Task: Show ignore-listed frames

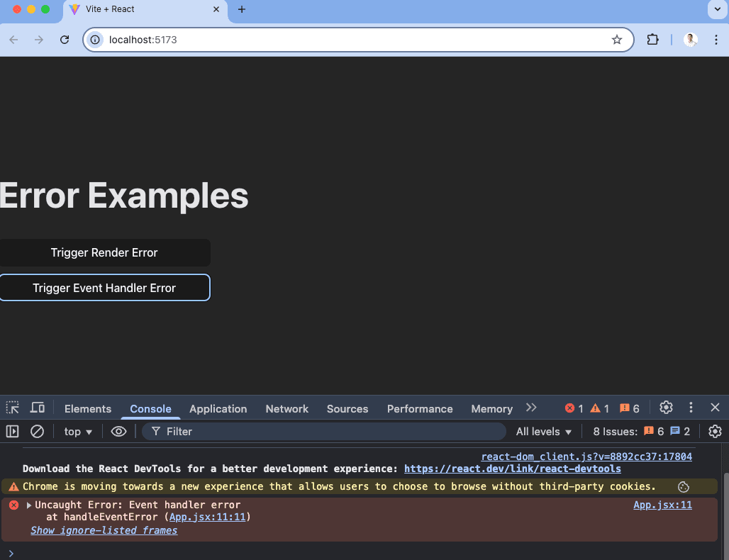Action: point(104,530)
